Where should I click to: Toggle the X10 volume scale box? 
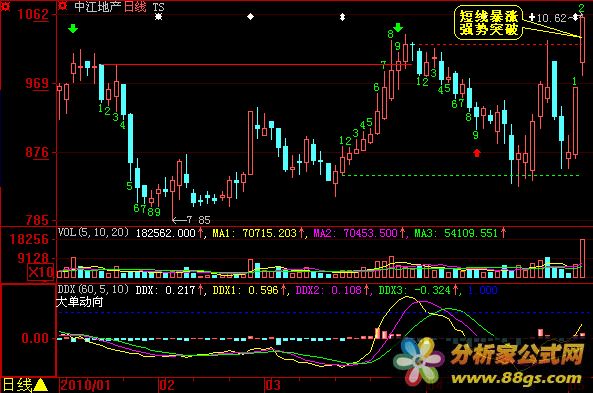click(x=40, y=272)
